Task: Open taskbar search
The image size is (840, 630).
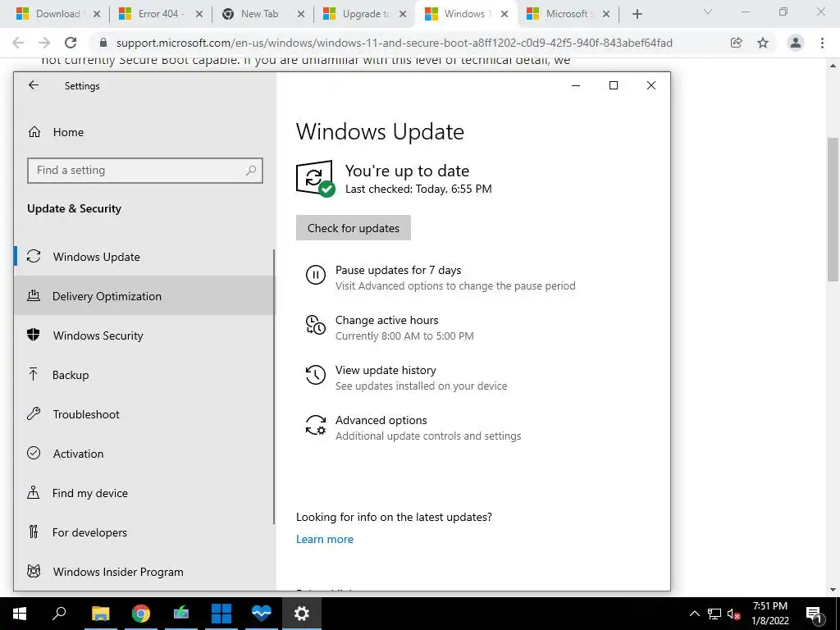Action: [x=59, y=614]
